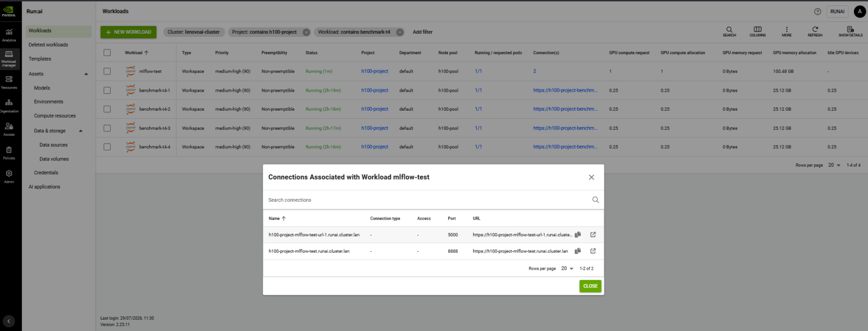Open rows per page dropdown in workloads table
The height and width of the screenshot is (331, 868).
click(x=834, y=165)
